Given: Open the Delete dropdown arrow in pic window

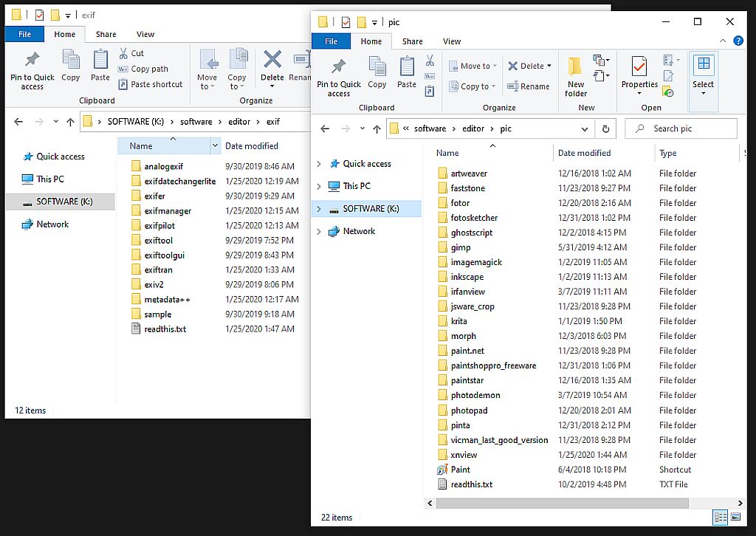Looking at the screenshot, I should point(549,66).
